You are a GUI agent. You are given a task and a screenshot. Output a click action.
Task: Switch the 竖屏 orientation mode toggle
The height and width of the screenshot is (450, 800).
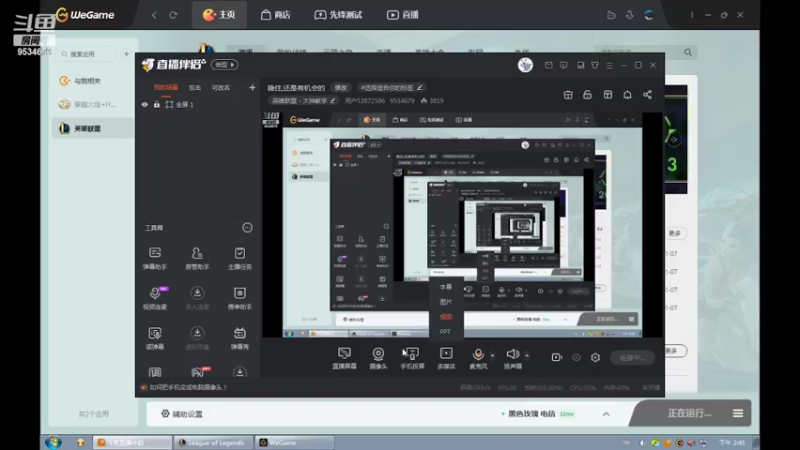click(225, 65)
